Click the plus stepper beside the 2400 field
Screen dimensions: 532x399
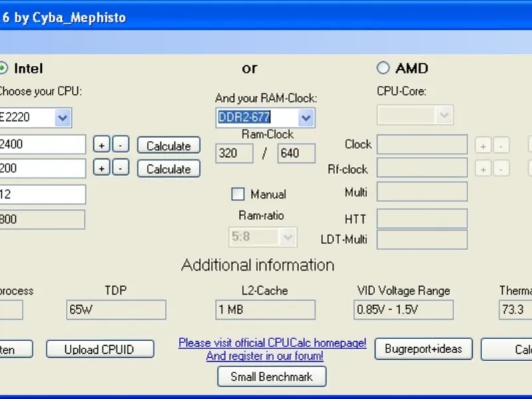(x=102, y=145)
